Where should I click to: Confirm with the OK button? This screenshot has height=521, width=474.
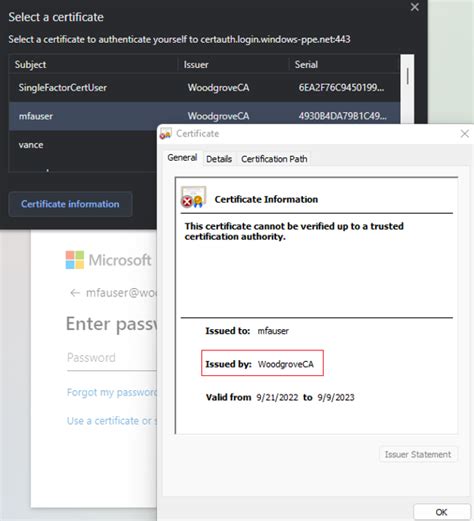(x=441, y=512)
